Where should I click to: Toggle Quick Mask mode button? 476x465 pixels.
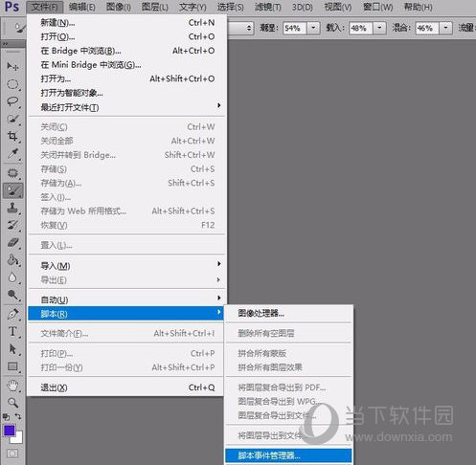point(12,454)
